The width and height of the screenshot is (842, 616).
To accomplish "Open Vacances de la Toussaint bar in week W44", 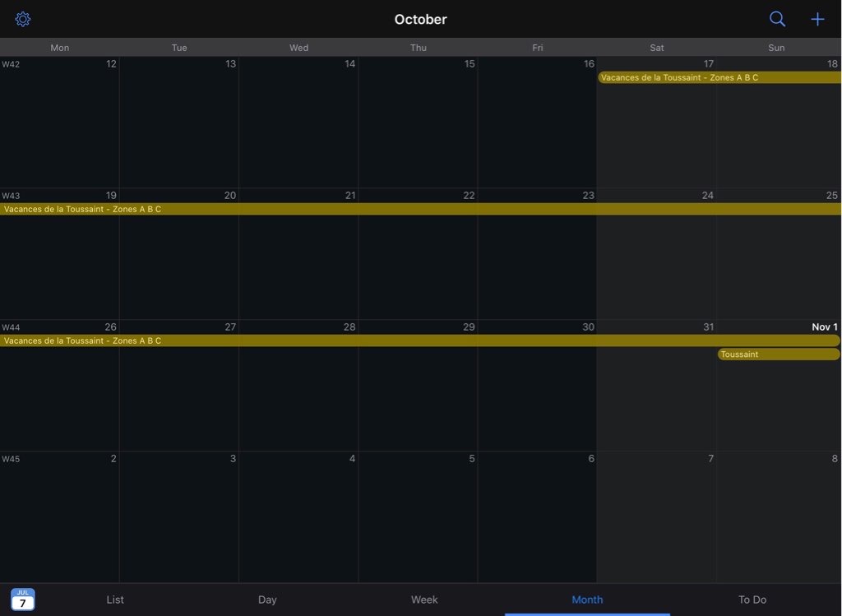I will 420,340.
